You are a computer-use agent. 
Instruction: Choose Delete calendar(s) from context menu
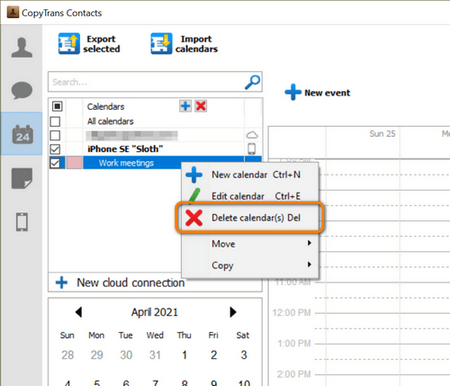pyautogui.click(x=250, y=218)
